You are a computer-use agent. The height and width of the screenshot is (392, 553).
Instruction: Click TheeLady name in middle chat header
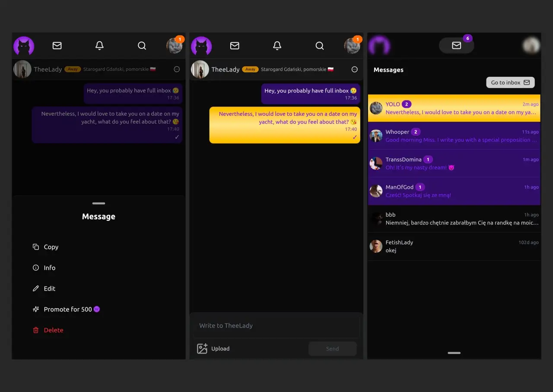[226, 69]
